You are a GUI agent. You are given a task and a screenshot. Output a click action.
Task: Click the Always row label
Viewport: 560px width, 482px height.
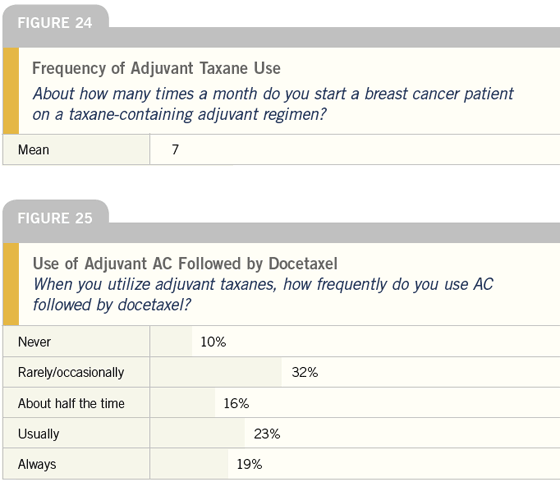click(37, 465)
